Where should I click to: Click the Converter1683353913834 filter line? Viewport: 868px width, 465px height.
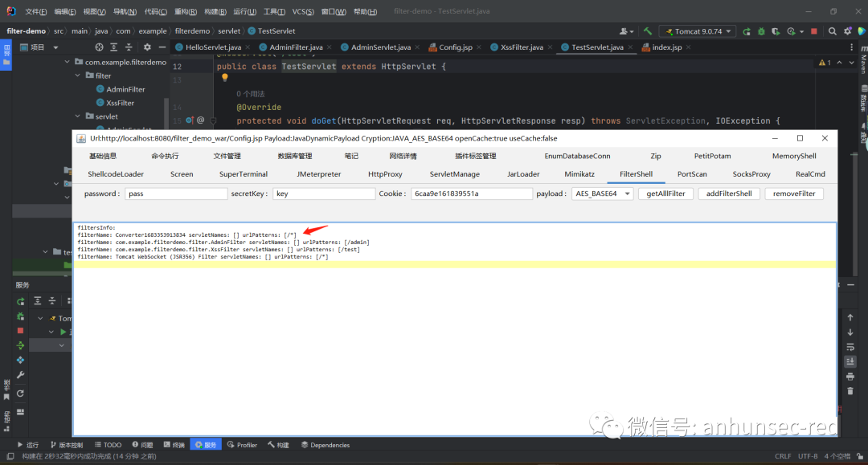(187, 235)
